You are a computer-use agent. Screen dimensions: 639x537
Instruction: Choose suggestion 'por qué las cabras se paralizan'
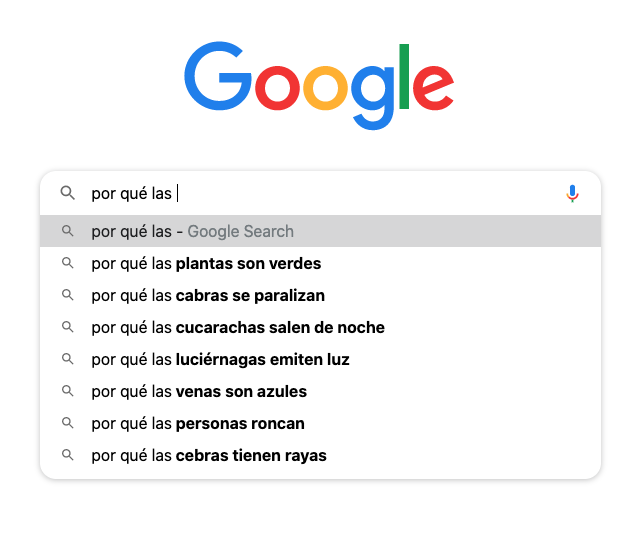[x=320, y=295]
